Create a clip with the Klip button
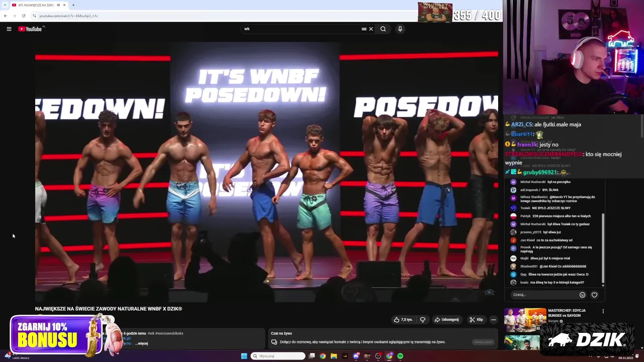This screenshot has height=362, width=644. (476, 320)
